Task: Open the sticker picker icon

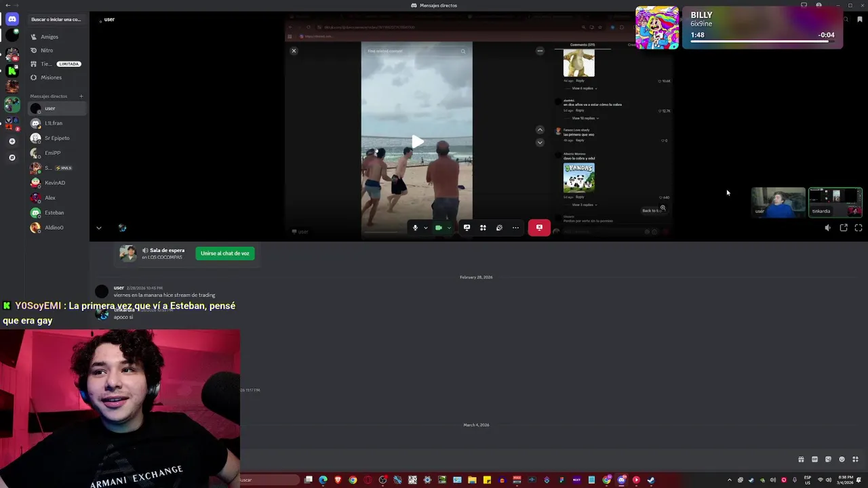Action: 828,460
